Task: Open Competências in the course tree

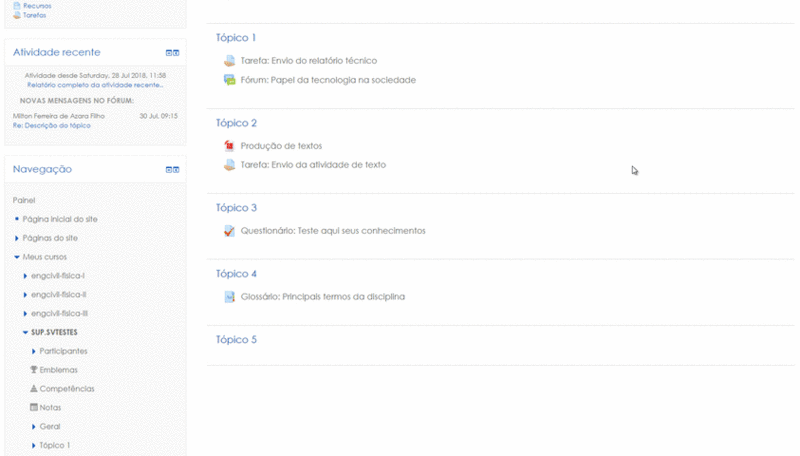Action: [67, 389]
